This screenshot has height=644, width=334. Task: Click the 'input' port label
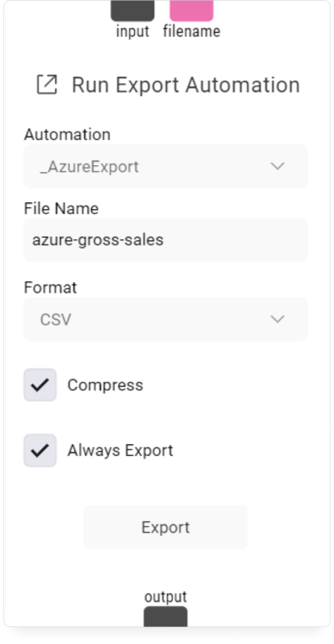(x=132, y=31)
